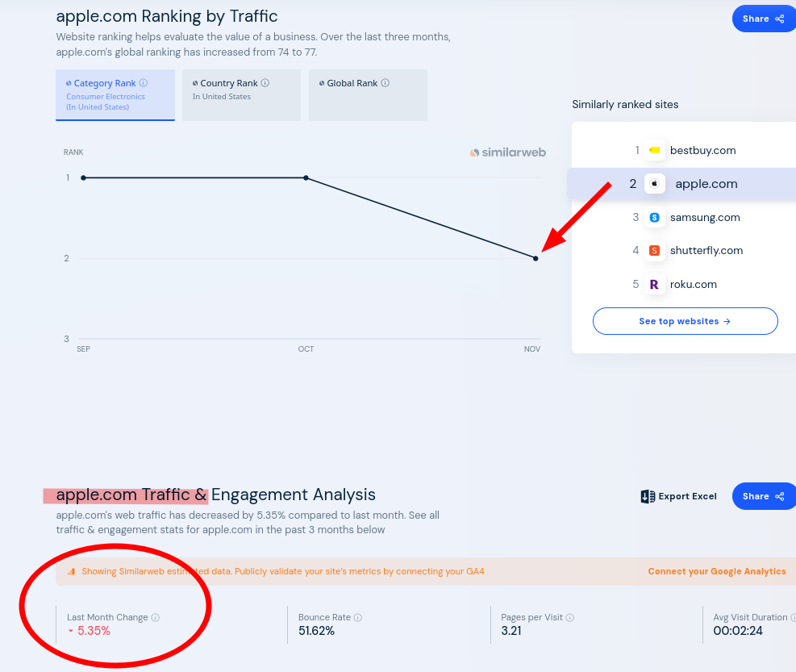This screenshot has width=796, height=672.
Task: Click the roku.com purple R icon
Action: coord(654,284)
